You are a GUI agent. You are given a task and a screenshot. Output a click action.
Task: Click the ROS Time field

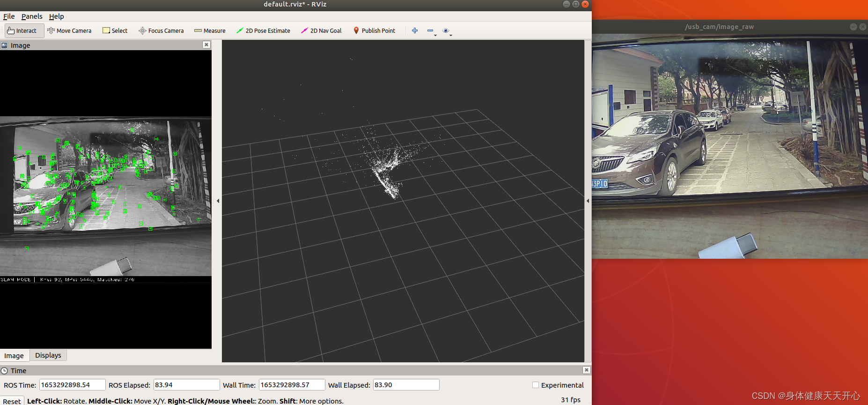pos(72,385)
